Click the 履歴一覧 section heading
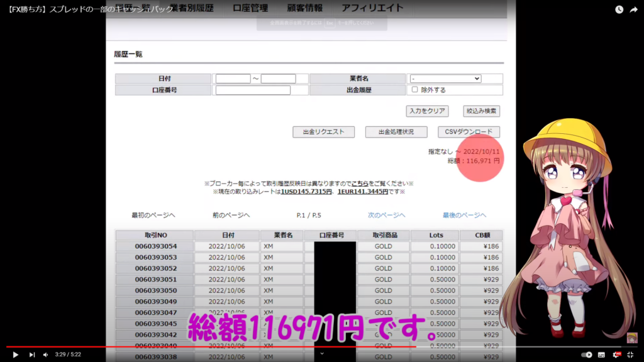644x362 pixels. point(128,54)
